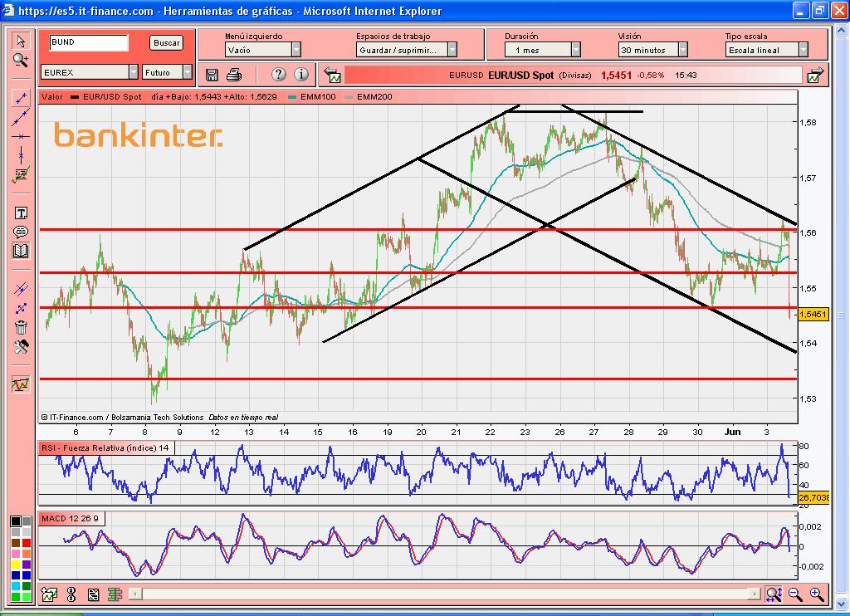This screenshot has width=850, height=616.
Task: Open the Futuro type dropdown
Action: pos(167,72)
